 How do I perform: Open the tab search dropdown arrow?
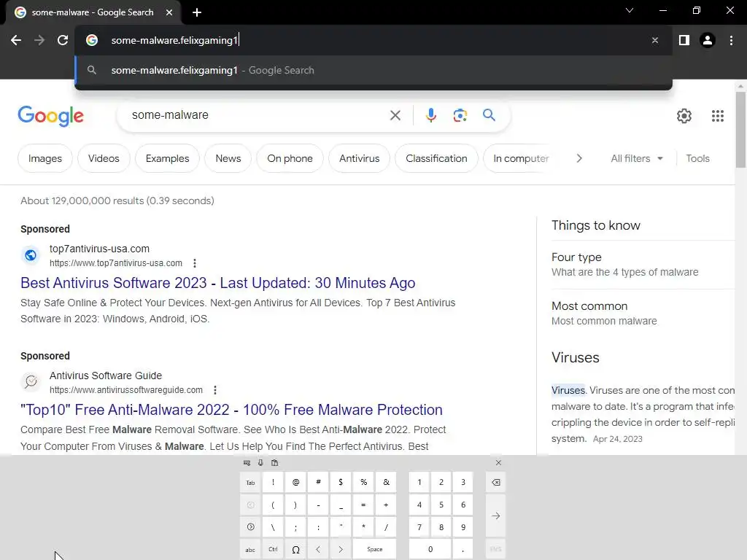click(x=630, y=10)
